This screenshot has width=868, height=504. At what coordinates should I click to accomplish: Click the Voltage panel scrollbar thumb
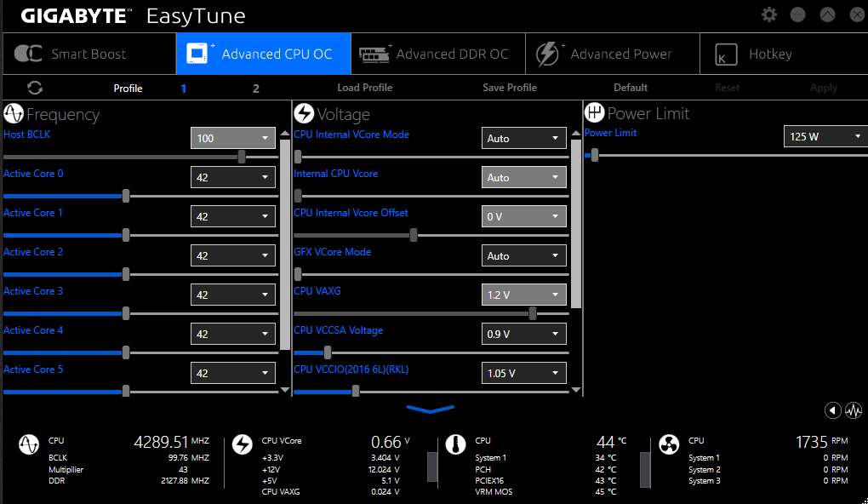click(576, 224)
